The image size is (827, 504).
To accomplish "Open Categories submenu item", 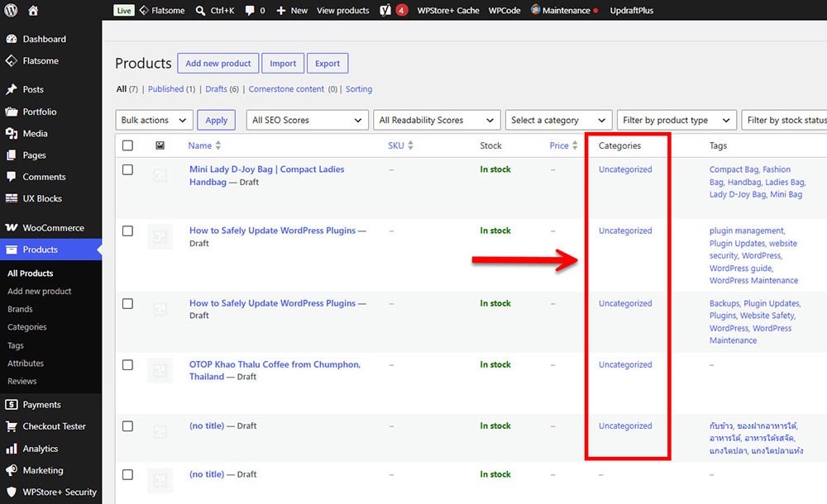I will click(27, 327).
